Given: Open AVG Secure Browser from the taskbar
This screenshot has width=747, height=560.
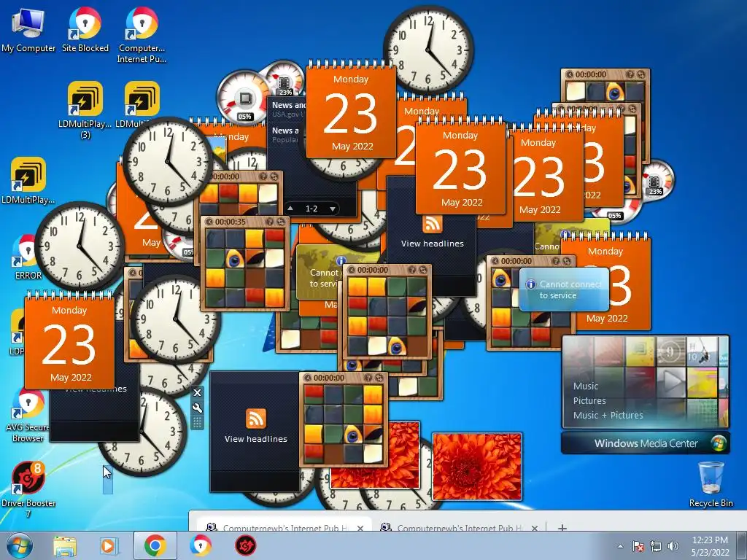Looking at the screenshot, I should [200, 545].
